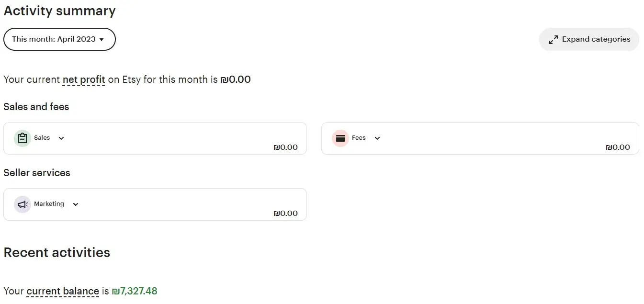
Task: Click the green ₪7,327.48 balance amount
Action: click(135, 291)
